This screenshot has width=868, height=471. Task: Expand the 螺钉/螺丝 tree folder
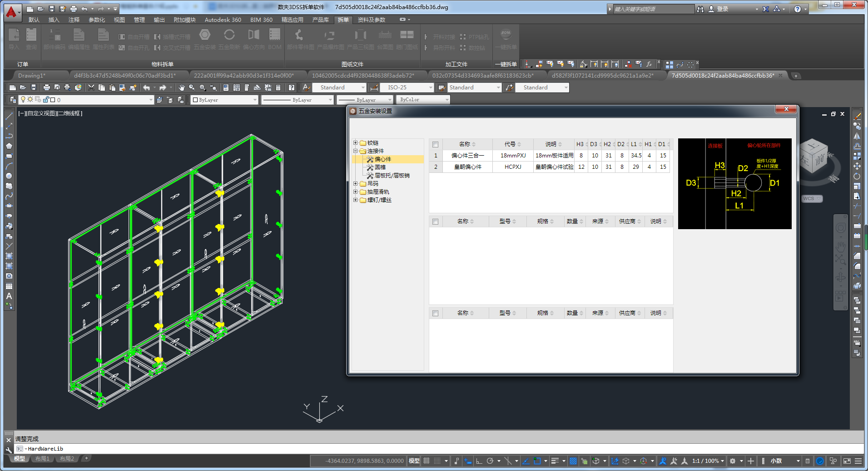pos(356,200)
